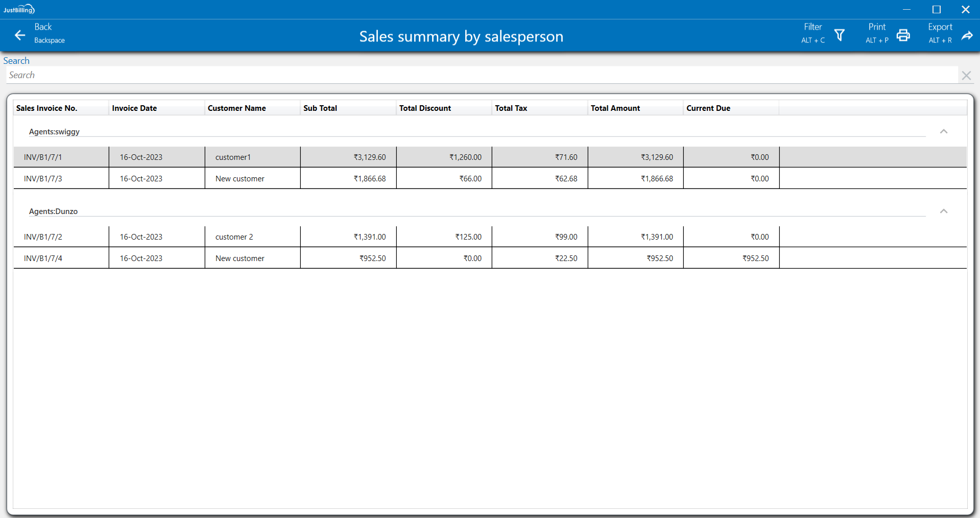
Task: Click the JustBilling logo
Action: pos(19,9)
